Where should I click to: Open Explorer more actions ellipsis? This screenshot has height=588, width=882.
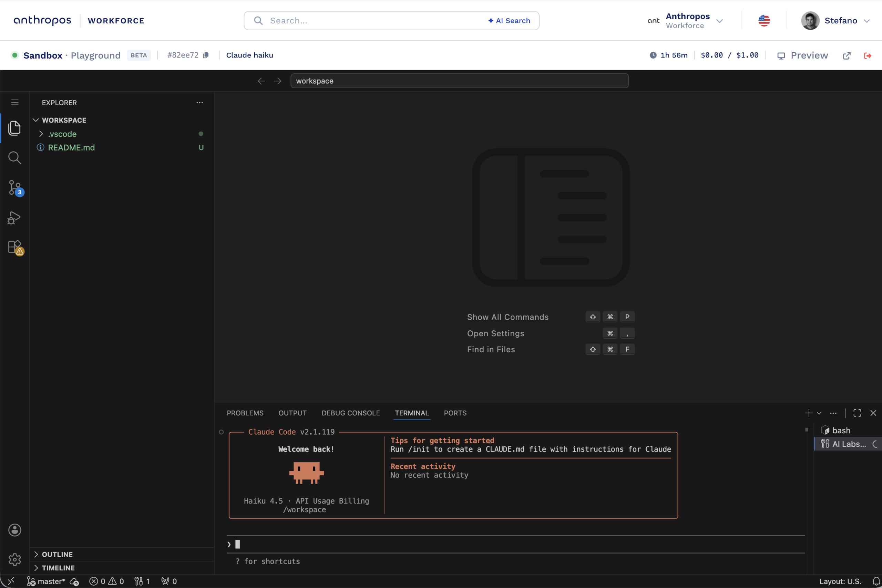coord(199,102)
